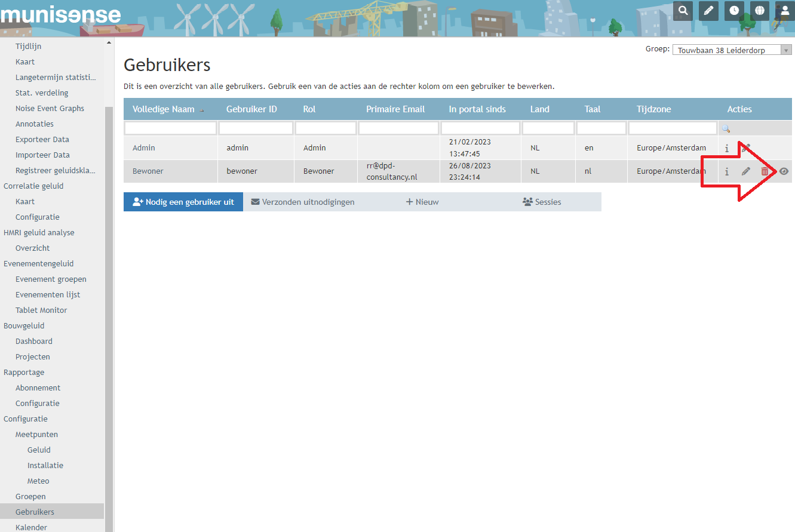The height and width of the screenshot is (532, 795).
Task: Click the eye icon for the Bewoner user
Action: [784, 171]
